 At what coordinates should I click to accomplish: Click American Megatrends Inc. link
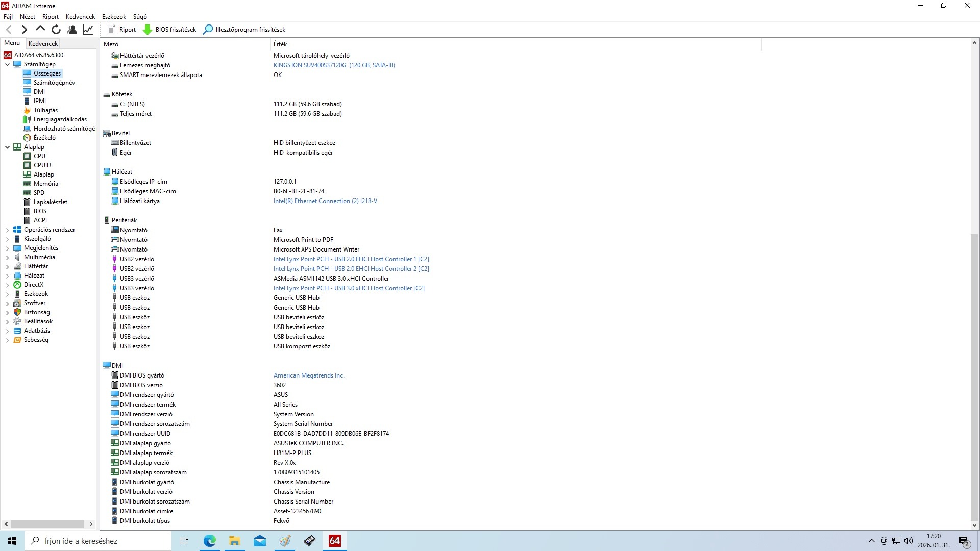point(309,375)
